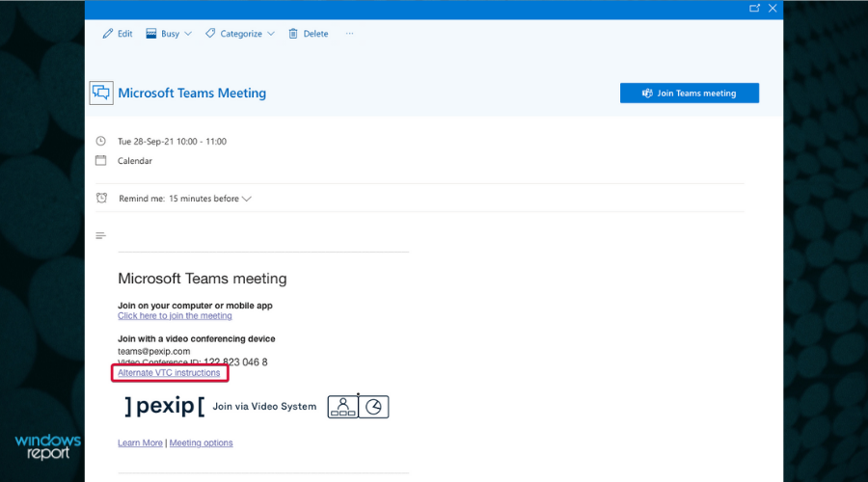The image size is (868, 482).
Task: Click Join on your computer or mobile app text
Action: (195, 306)
